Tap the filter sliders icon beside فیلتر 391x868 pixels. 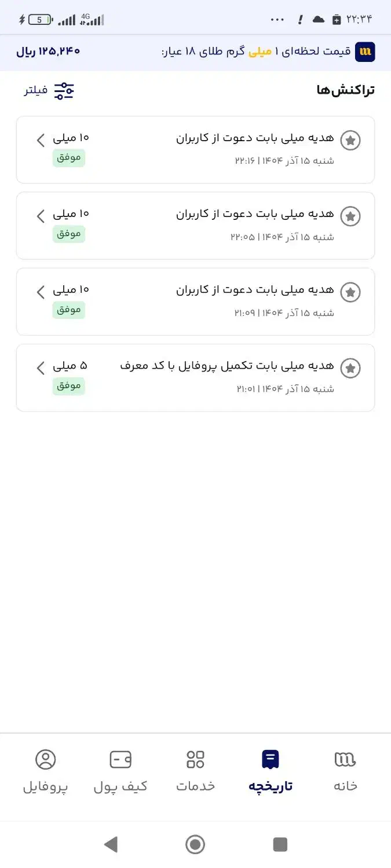click(65, 90)
